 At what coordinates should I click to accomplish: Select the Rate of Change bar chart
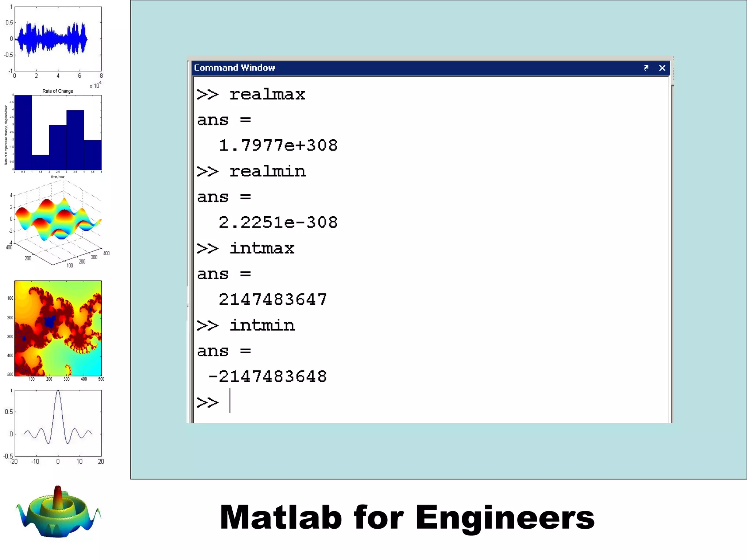(58, 133)
